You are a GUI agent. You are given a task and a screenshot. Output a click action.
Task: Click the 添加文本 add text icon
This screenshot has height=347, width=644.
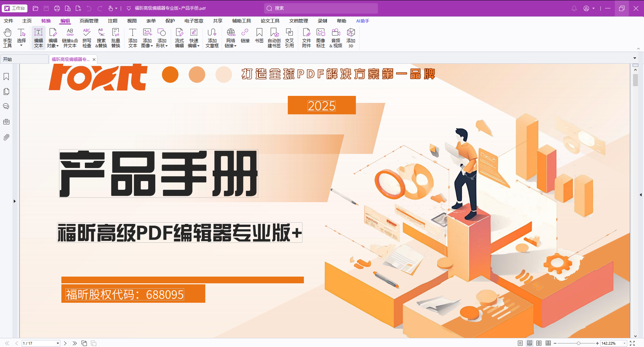point(133,38)
